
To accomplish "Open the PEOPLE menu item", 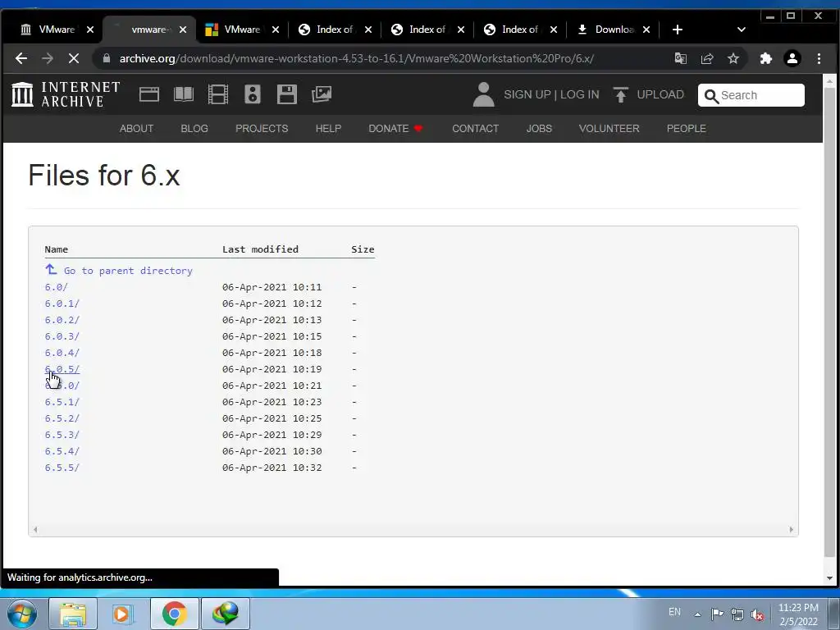I will tap(686, 129).
